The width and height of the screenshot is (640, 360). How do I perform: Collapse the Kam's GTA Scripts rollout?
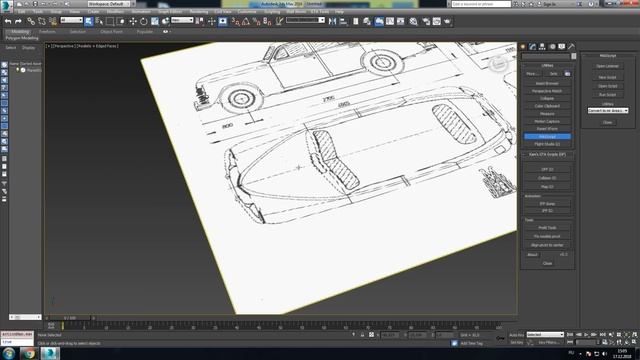point(547,155)
